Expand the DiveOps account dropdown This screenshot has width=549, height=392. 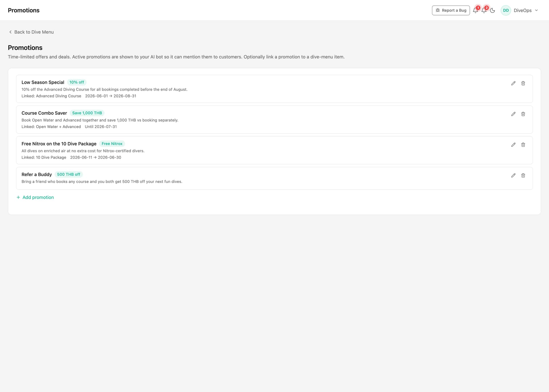pyautogui.click(x=536, y=10)
